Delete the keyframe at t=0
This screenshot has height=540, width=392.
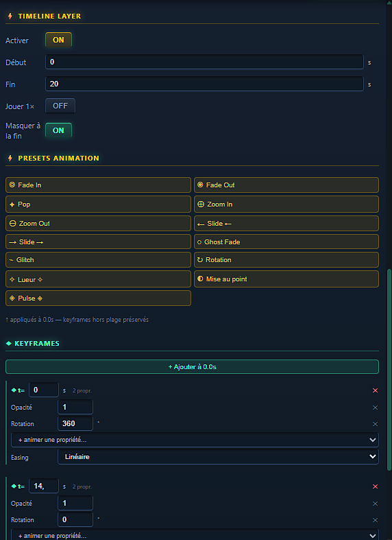coord(375,390)
